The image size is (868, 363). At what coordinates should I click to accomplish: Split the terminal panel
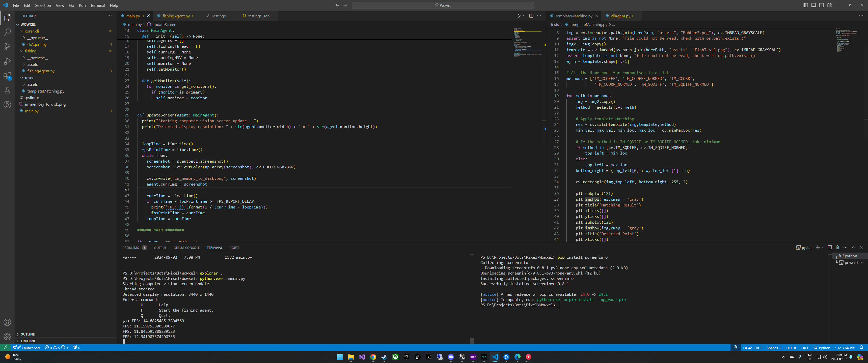pyautogui.click(x=830, y=248)
